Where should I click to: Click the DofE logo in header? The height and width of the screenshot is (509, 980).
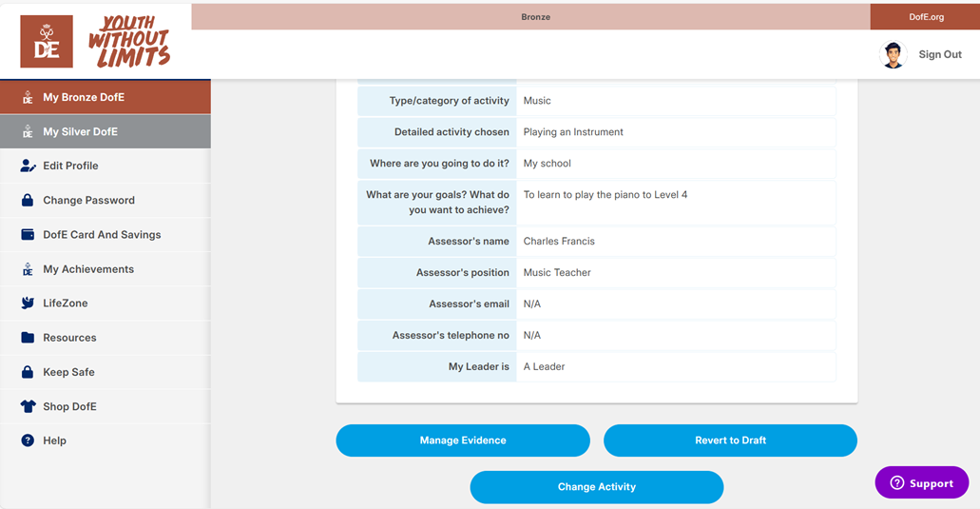tap(47, 42)
